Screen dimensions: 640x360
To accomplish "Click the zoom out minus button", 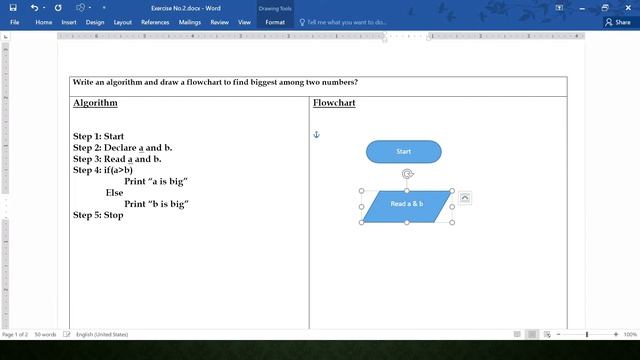I will click(x=558, y=334).
